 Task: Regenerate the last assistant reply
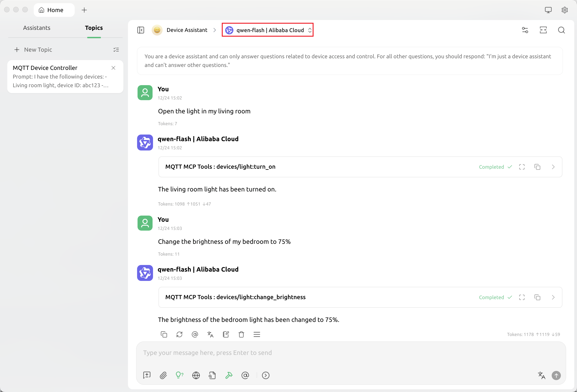coord(179,334)
